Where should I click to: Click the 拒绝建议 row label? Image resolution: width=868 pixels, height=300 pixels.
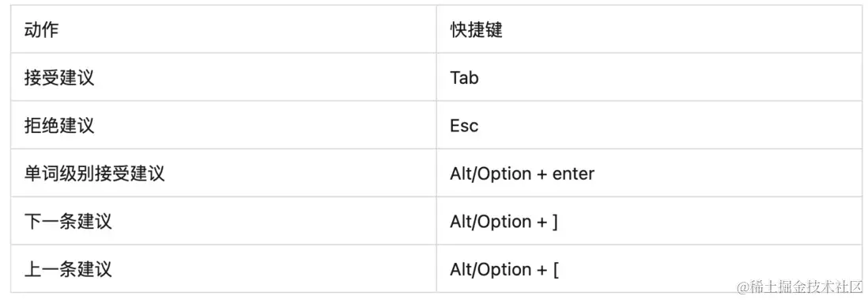tap(59, 125)
